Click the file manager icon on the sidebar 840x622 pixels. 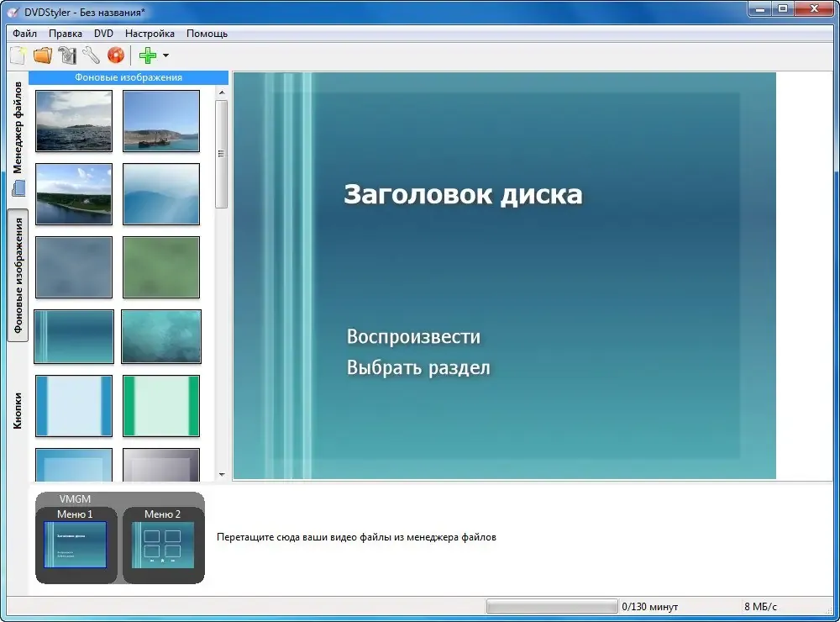18,188
